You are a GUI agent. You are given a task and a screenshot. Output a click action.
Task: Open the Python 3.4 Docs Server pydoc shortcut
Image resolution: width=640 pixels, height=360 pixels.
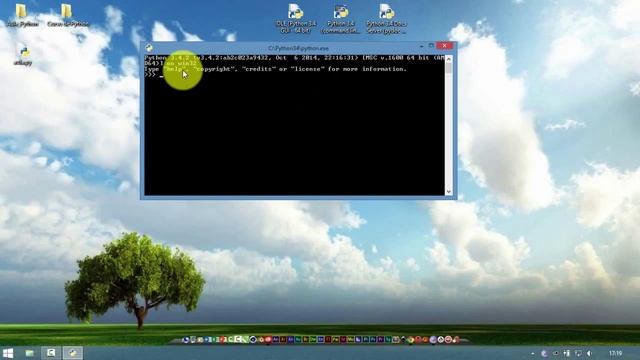point(386,19)
